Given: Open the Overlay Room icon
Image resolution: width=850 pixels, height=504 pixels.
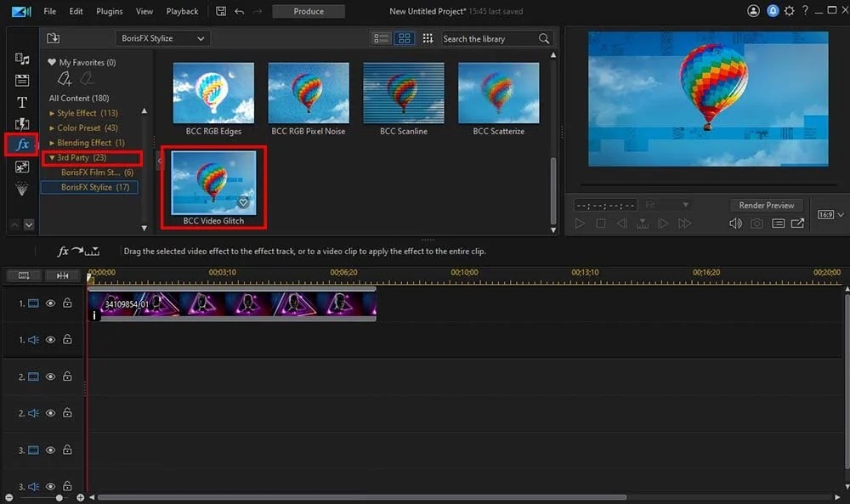Looking at the screenshot, I should click(22, 167).
